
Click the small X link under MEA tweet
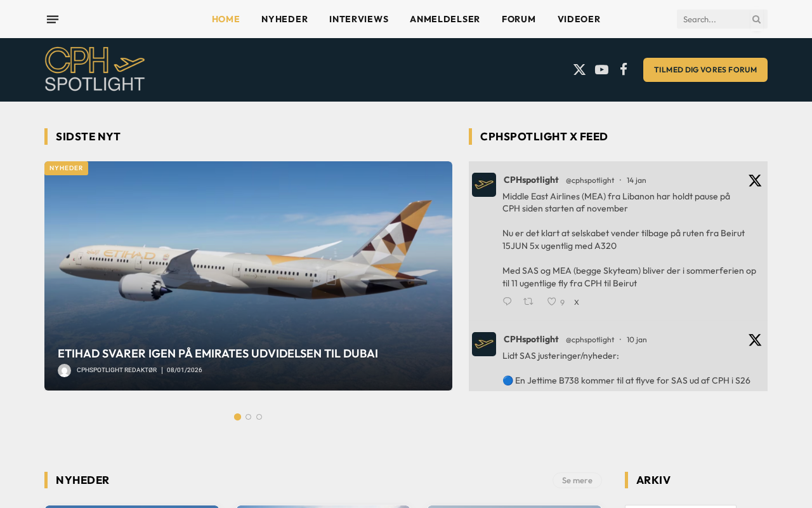(x=577, y=302)
